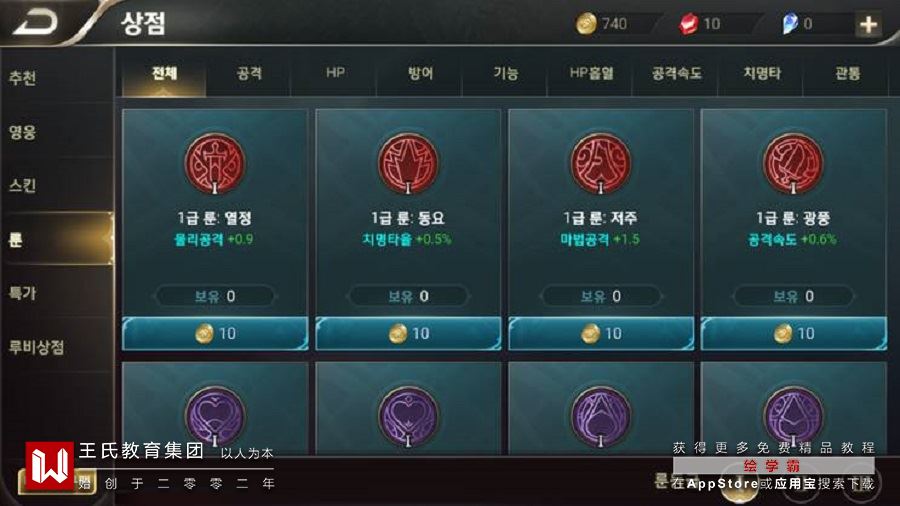900x506 pixels.
Task: Select the 1급 룬: 광풍 red rune icon
Action: (x=793, y=164)
